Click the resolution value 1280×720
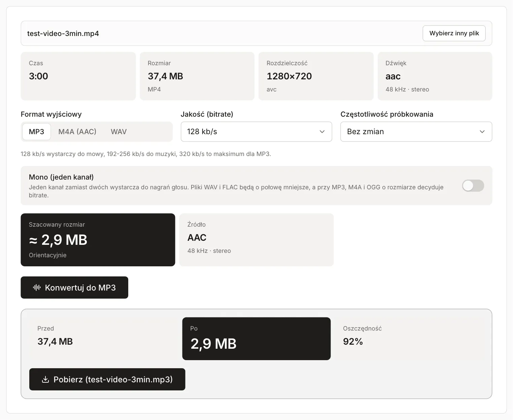This screenshot has width=513, height=420. pyautogui.click(x=289, y=76)
